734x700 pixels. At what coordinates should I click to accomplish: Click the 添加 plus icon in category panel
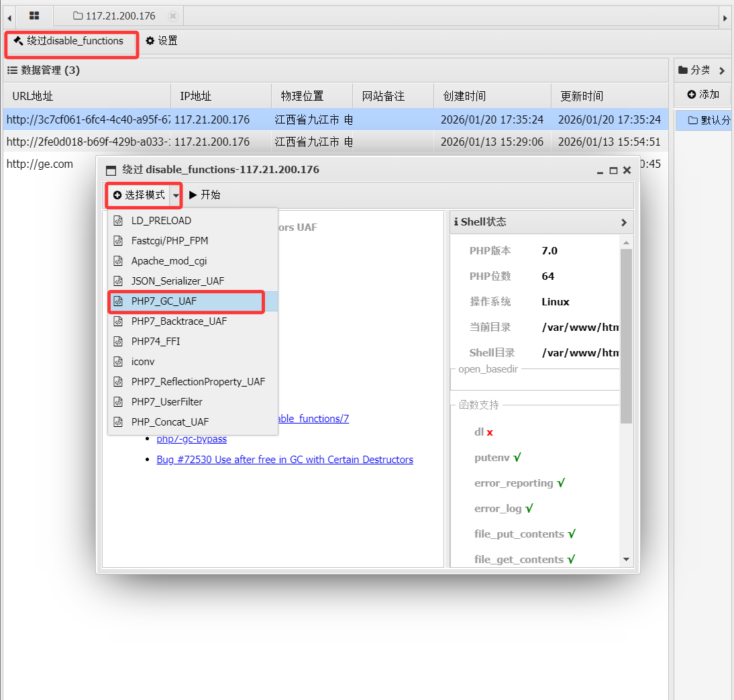point(692,95)
